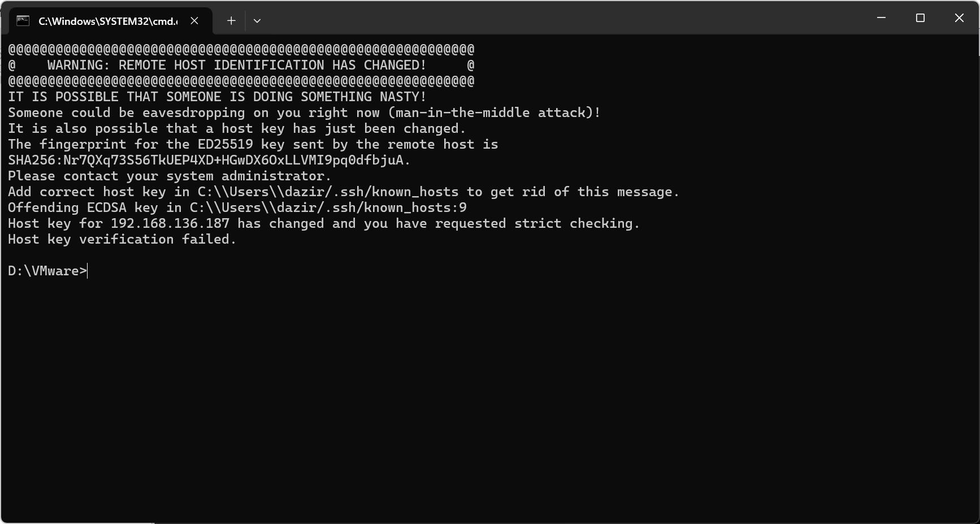Minimize the terminal window

click(881, 18)
